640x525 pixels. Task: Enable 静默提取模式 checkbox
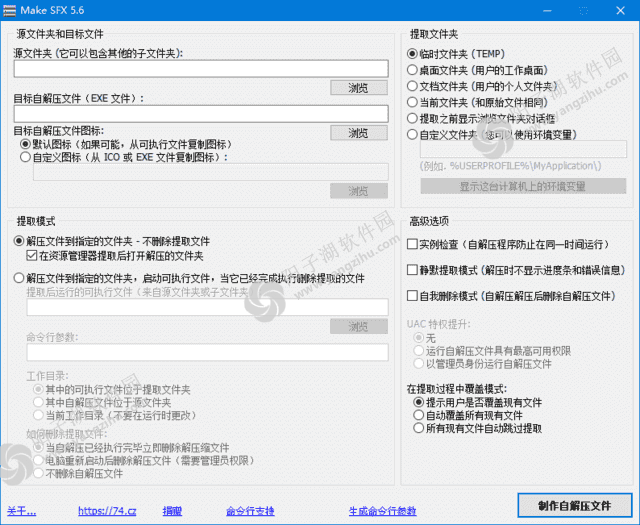pyautogui.click(x=413, y=270)
